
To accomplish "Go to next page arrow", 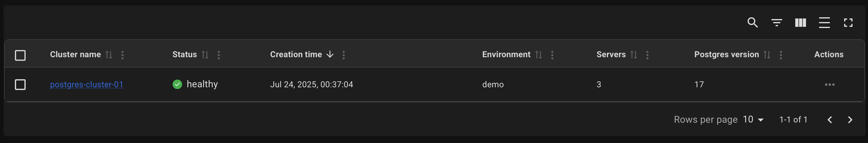I will [850, 120].
